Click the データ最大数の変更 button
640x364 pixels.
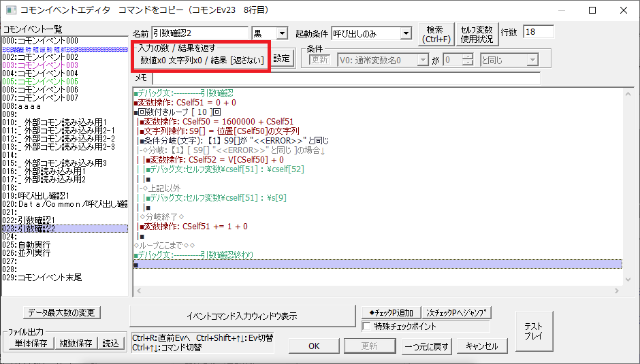pos(62,312)
